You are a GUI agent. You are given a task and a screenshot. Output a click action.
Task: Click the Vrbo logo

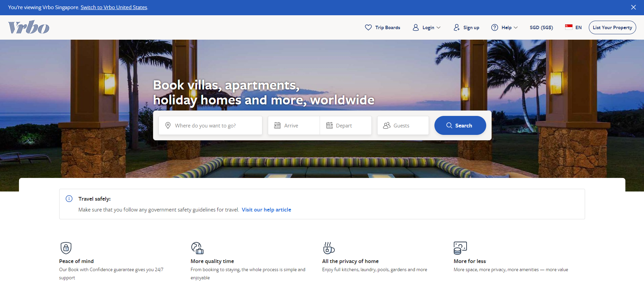(x=29, y=27)
